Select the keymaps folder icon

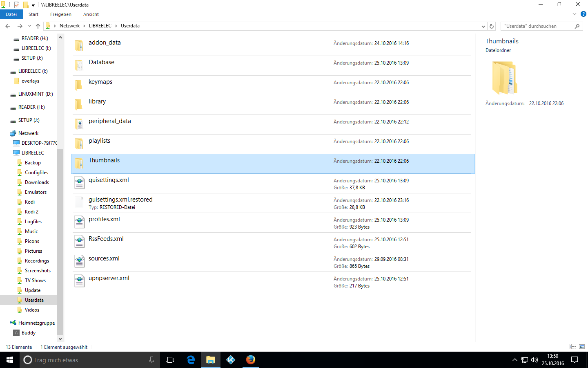(79, 85)
